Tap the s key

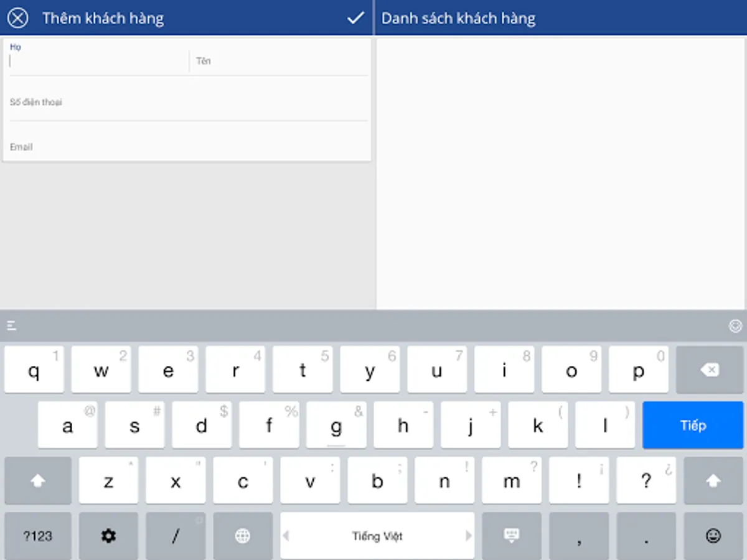134,425
